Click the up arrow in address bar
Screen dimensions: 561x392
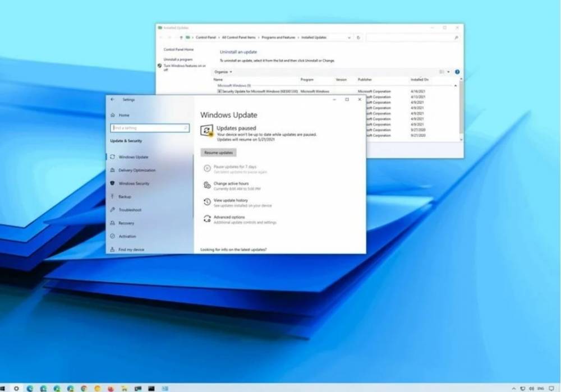181,38
